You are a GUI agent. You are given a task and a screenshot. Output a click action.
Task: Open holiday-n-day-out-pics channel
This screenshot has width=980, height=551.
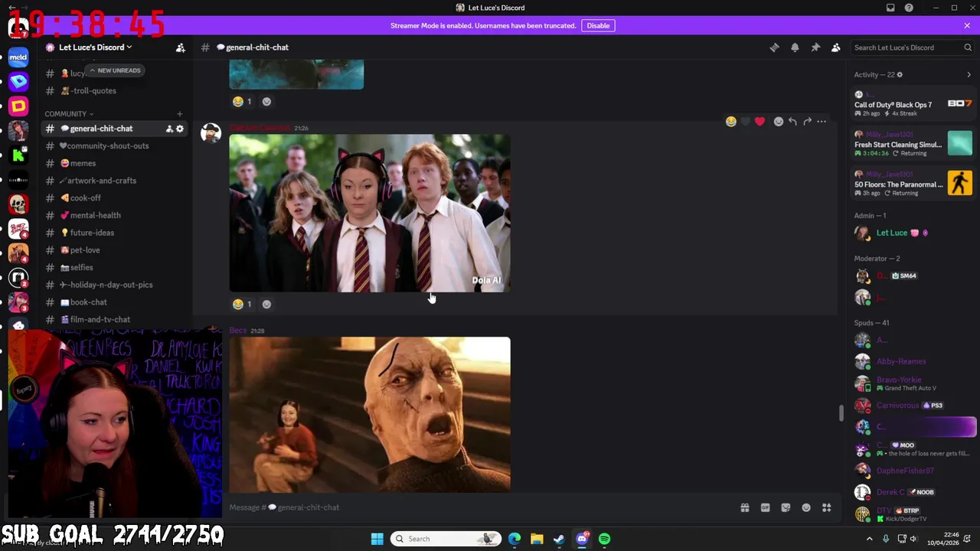[x=115, y=285]
